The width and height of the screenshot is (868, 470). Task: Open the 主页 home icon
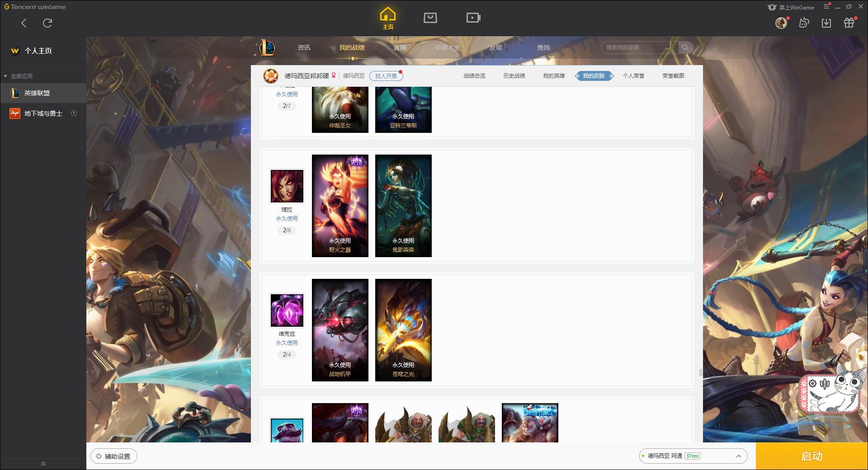point(388,19)
